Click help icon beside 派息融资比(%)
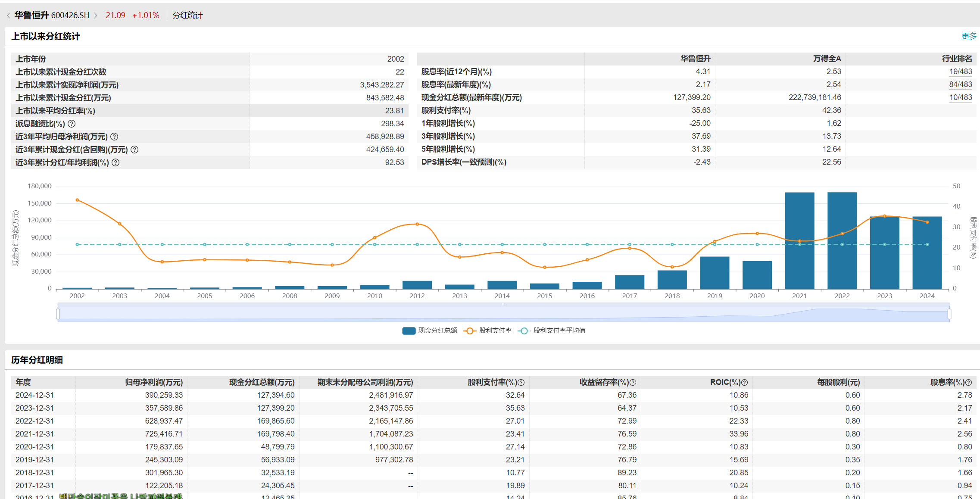This screenshot has width=980, height=499. click(x=72, y=124)
